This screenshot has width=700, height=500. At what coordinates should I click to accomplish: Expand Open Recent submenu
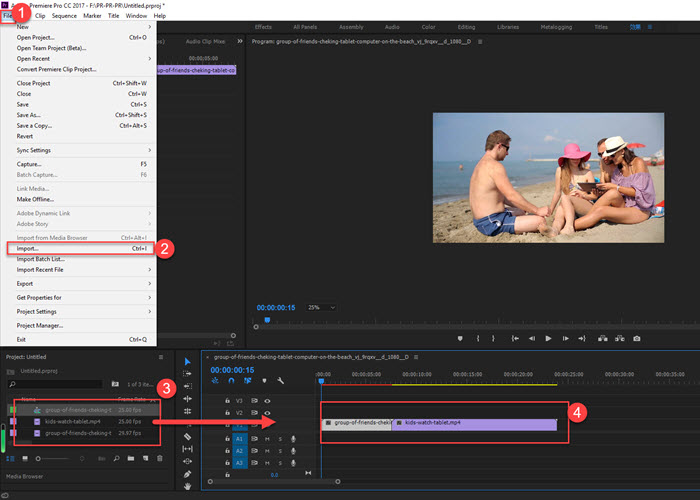click(x=80, y=58)
